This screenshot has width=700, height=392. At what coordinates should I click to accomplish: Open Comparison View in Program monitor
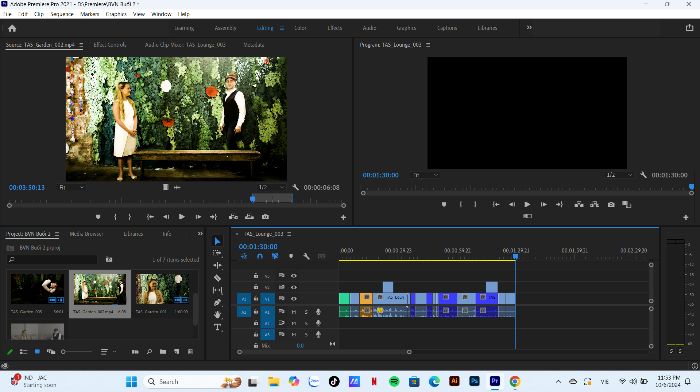[627, 204]
